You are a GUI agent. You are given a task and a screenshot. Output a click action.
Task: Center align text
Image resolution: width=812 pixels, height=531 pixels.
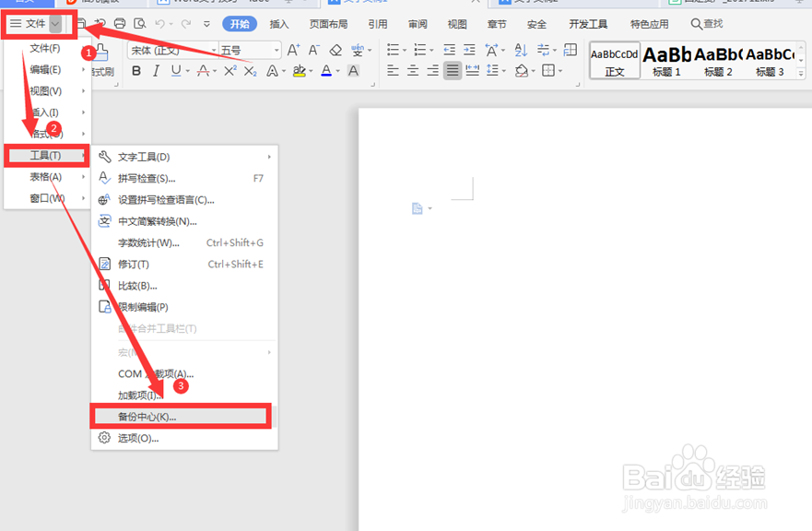413,70
